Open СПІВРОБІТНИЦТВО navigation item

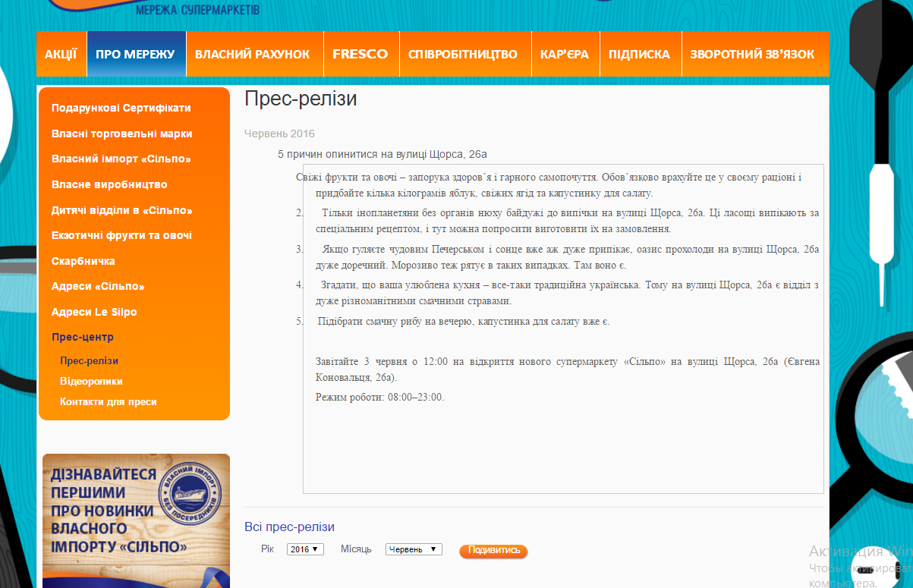click(x=463, y=55)
